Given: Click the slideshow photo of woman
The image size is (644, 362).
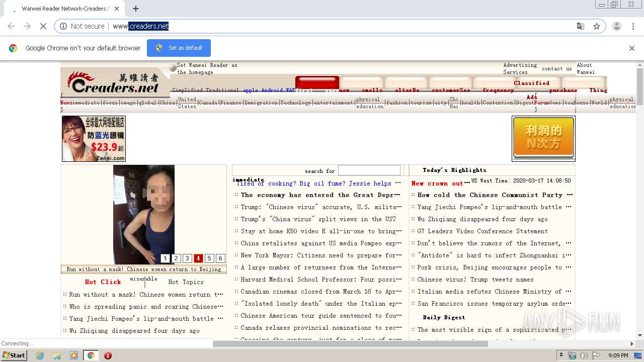Looking at the screenshot, I should [144, 214].
